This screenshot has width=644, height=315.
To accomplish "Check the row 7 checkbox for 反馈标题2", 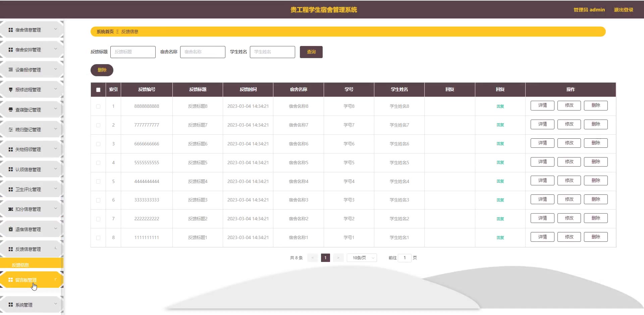I will [x=98, y=219].
